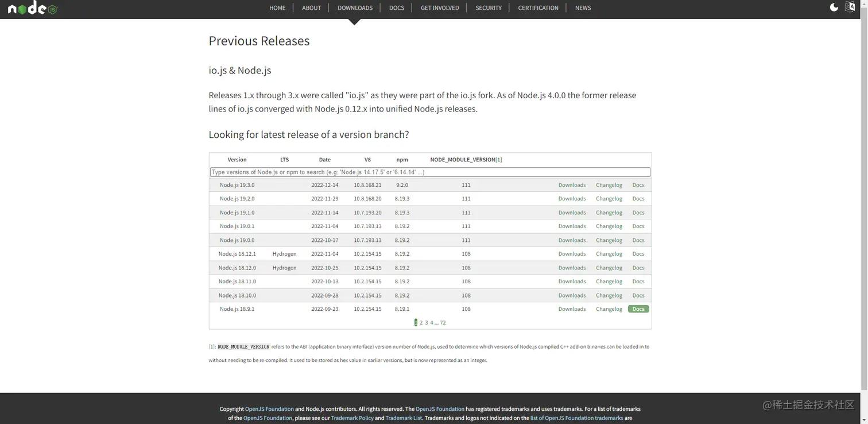Open the Trademark List footer link
Screen dimensions: 868x424
coord(404,418)
